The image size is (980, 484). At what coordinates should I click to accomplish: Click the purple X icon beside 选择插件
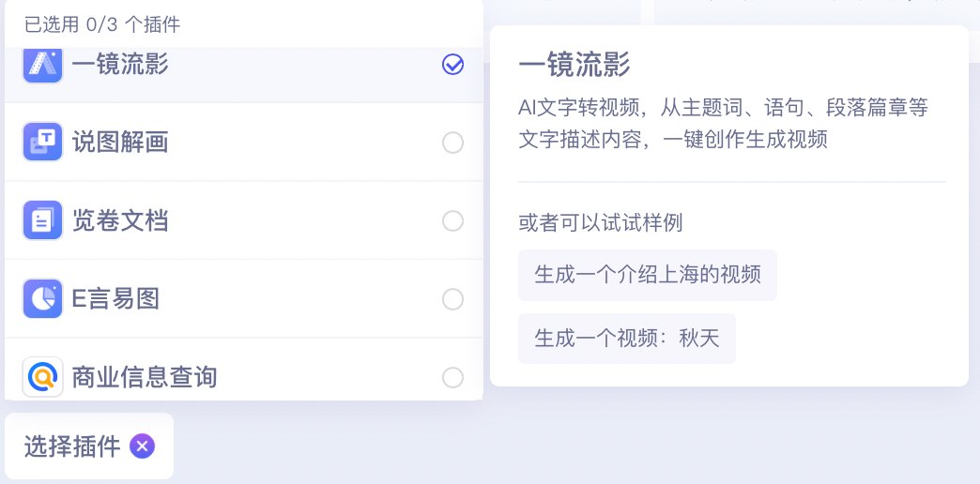pyautogui.click(x=142, y=446)
